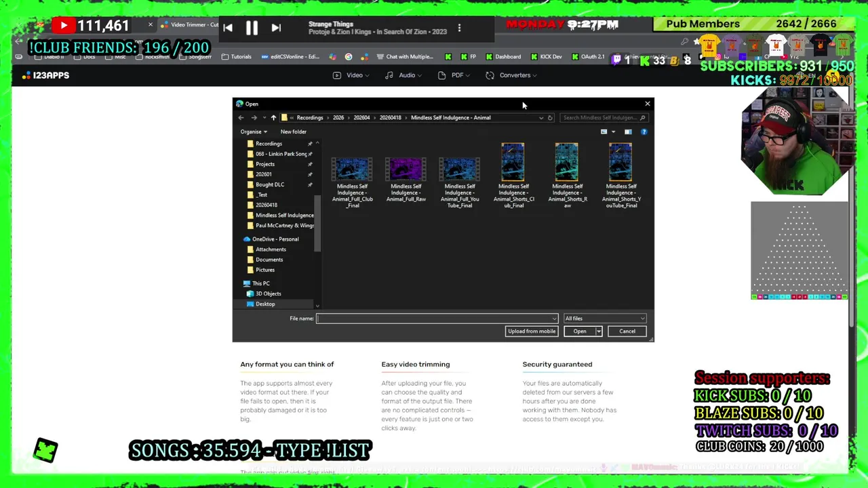Open the FP bookmark
Image resolution: width=868 pixels, height=488 pixels.
tap(469, 57)
